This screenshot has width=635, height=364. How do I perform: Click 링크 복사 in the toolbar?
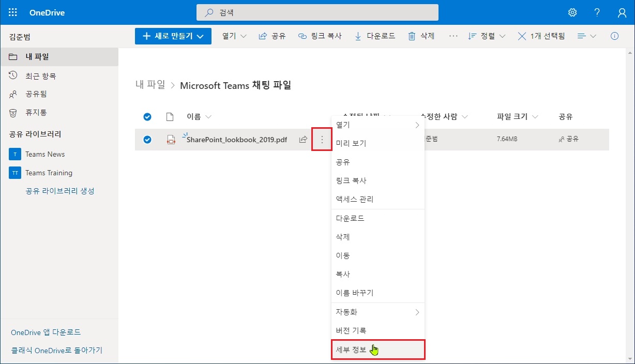pos(320,36)
